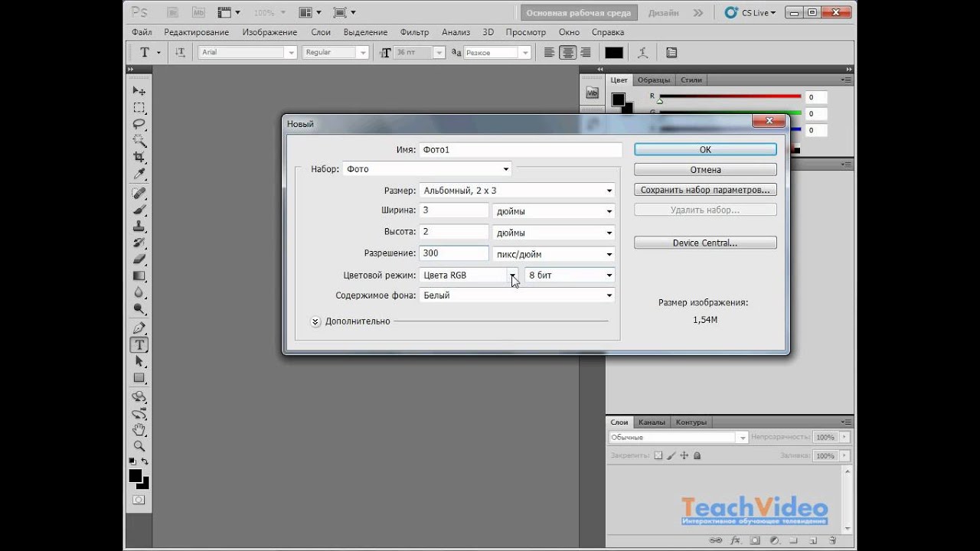
Task: Open the Фильтр menu
Action: [414, 32]
